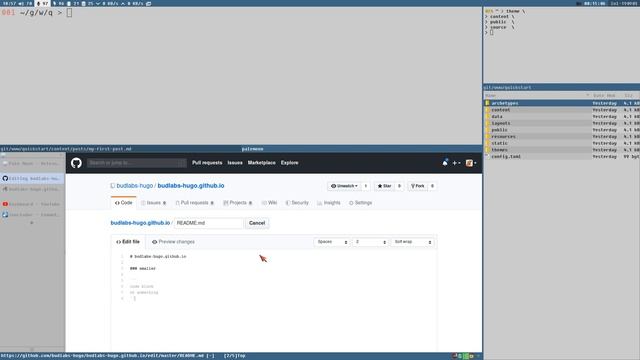Switch to the repository Pull requests tab
Viewport: 640px width, 360px height.
click(195, 203)
